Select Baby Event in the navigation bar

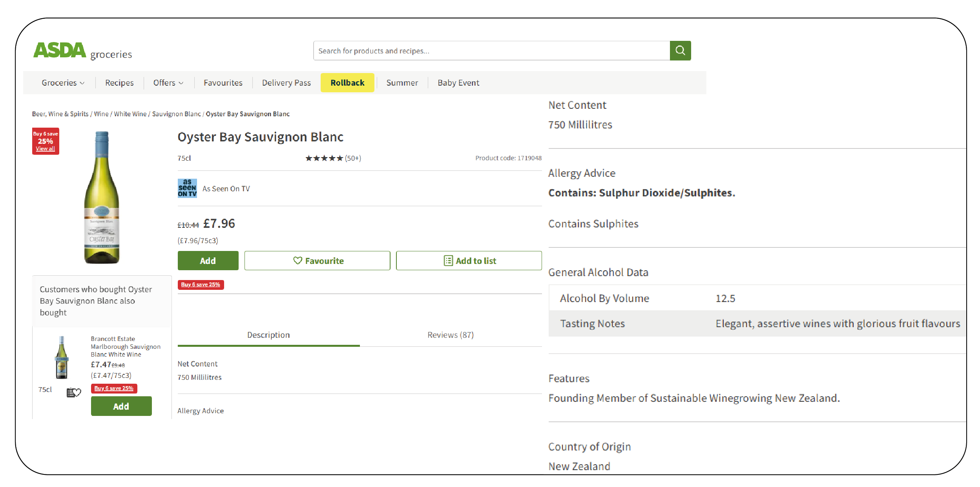tap(458, 82)
